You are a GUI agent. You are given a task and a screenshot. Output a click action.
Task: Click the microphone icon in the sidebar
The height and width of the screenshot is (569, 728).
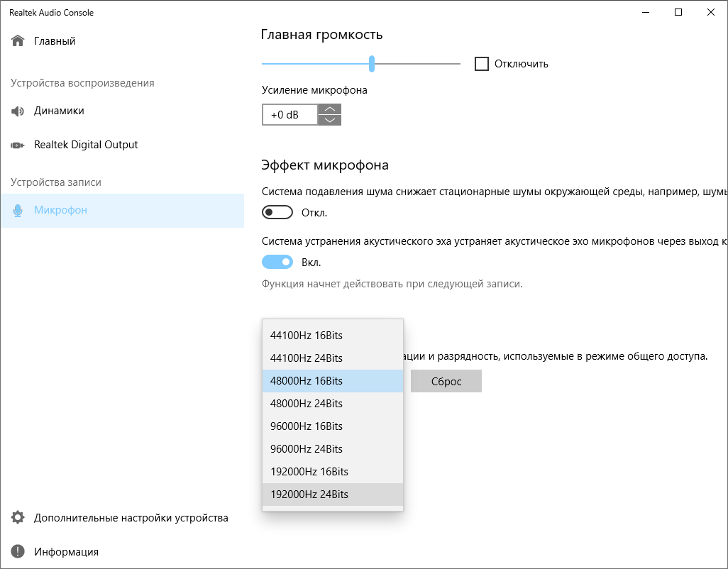[x=18, y=211]
